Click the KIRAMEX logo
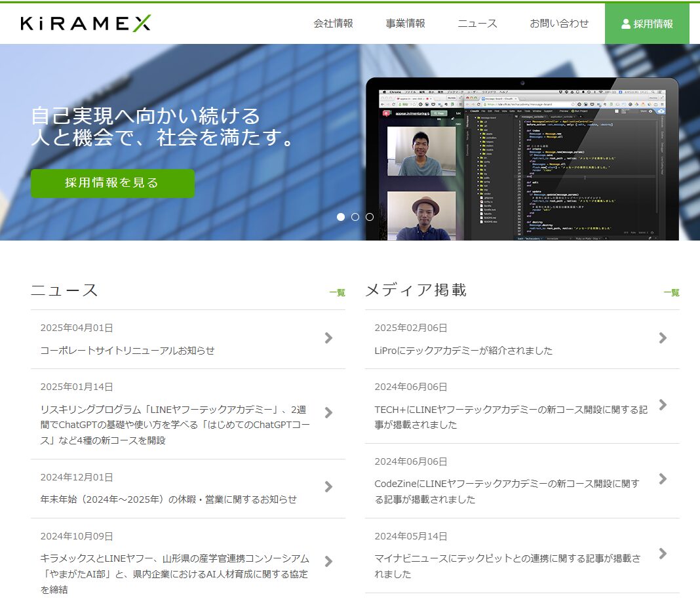 coord(86,24)
